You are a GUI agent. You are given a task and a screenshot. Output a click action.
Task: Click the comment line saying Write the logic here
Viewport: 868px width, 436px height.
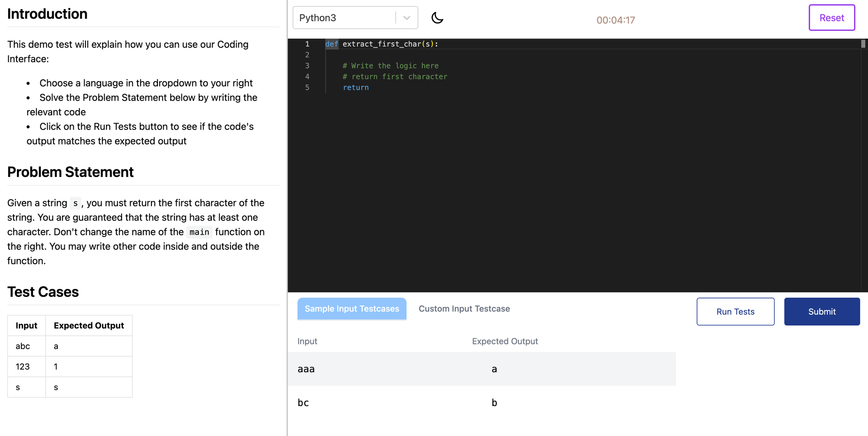coord(390,66)
